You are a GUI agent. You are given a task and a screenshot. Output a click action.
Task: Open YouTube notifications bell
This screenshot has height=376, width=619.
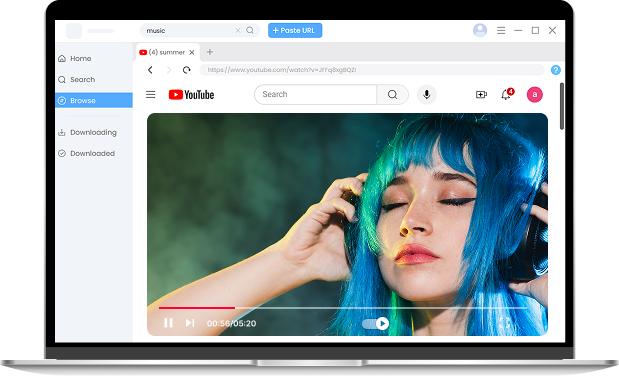(506, 94)
